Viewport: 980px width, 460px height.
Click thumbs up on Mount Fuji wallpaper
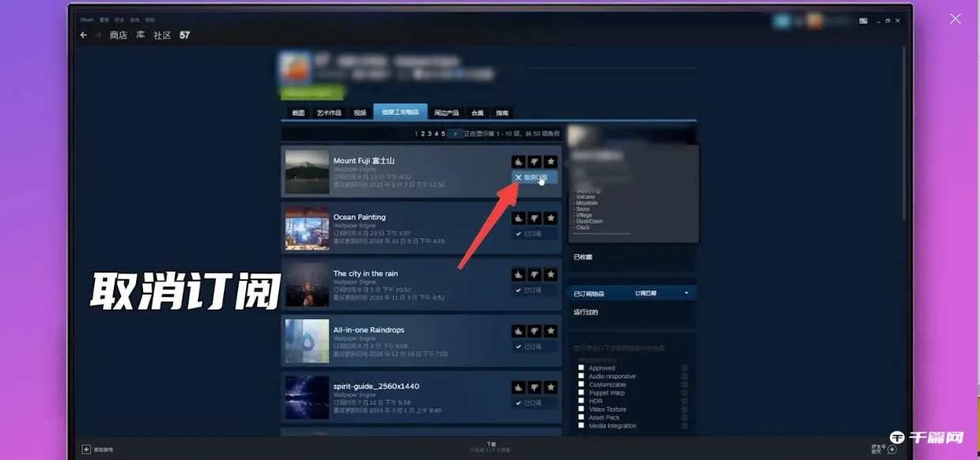pos(518,162)
